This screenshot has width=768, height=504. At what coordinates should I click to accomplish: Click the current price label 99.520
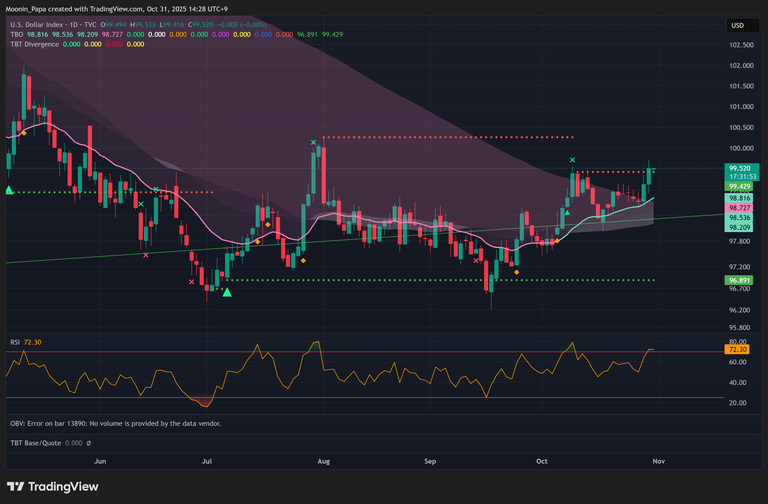(740, 169)
